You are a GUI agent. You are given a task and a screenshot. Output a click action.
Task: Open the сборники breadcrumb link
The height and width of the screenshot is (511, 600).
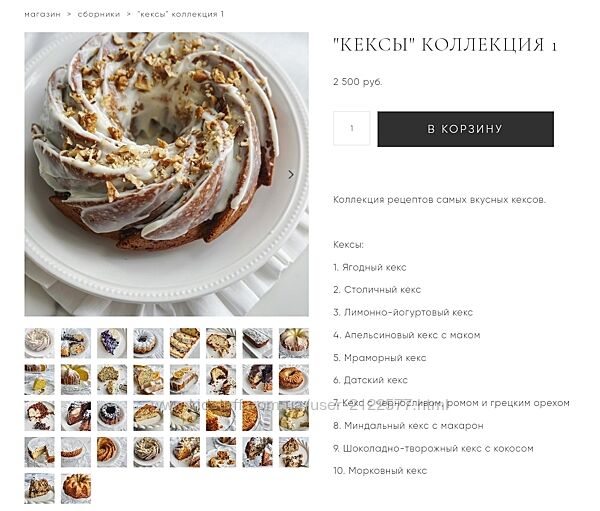[99, 15]
